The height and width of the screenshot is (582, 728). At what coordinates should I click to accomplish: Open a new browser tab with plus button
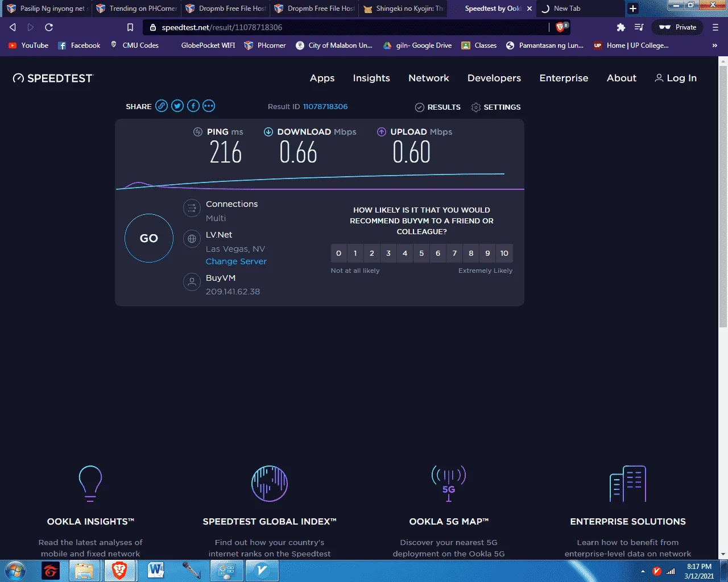point(633,9)
